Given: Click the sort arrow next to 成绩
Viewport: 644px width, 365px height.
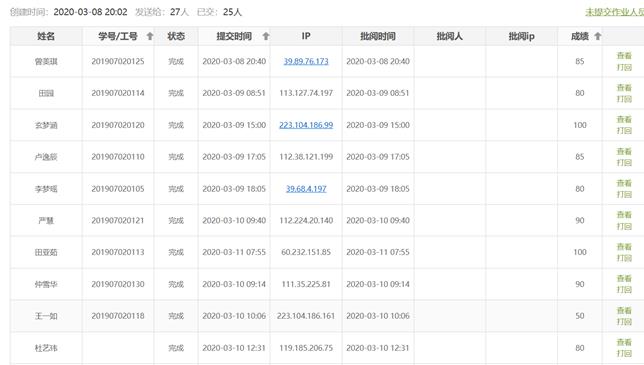Looking at the screenshot, I should [598, 36].
